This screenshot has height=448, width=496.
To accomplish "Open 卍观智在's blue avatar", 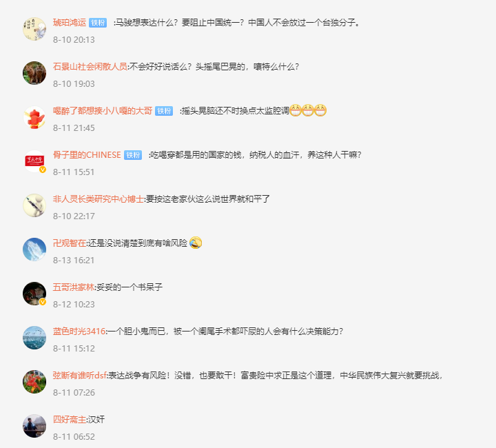I will (x=34, y=250).
